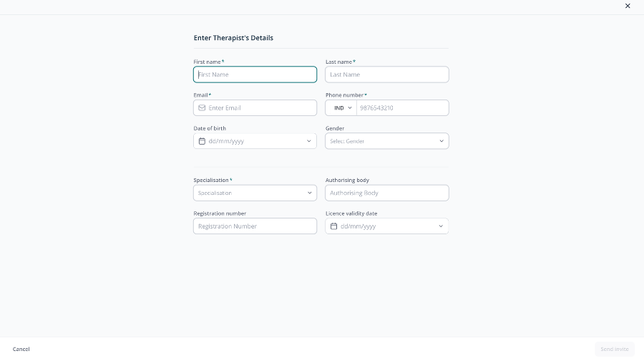Click the Registration Number input field

(x=255, y=226)
